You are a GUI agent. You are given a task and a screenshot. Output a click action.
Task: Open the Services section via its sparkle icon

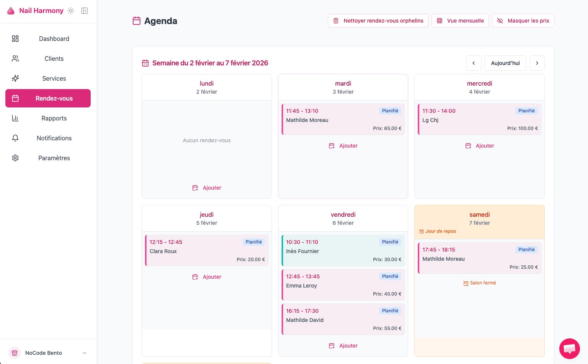pos(15,78)
